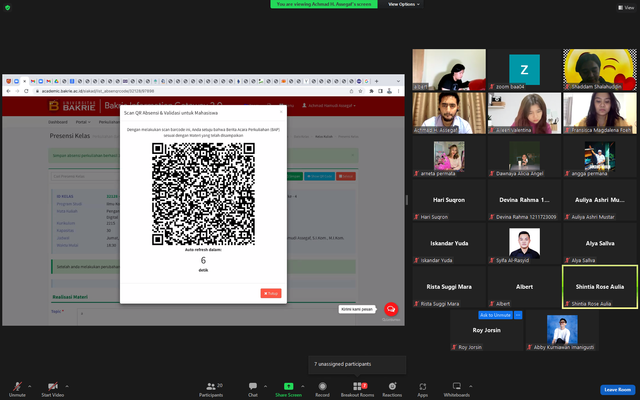Select angga permana participant tile
Screen dimensions: 640x400
tap(600, 156)
